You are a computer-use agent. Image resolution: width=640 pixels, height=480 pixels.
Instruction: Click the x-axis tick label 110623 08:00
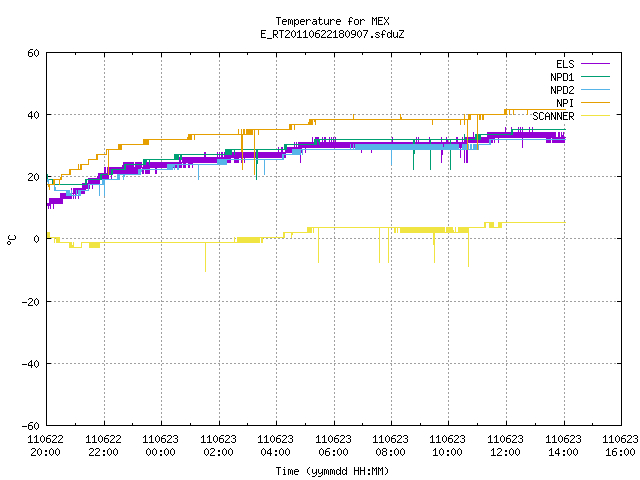tap(391, 446)
